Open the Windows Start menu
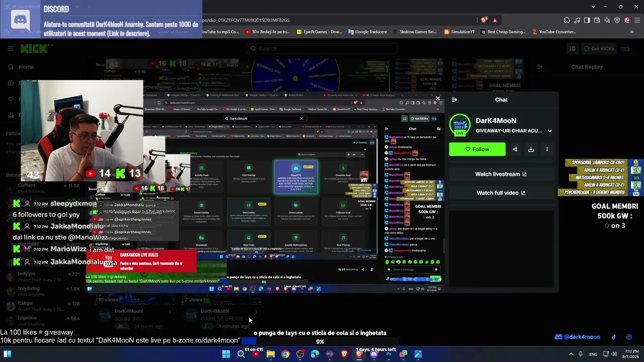This screenshot has width=644, height=362. point(226,354)
